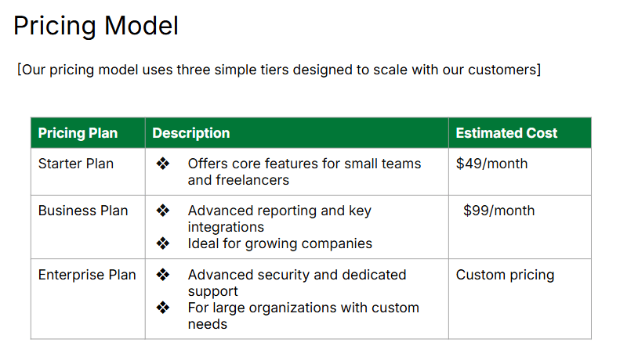
Task: Click the "Business Plan" row label
Action: [83, 211]
